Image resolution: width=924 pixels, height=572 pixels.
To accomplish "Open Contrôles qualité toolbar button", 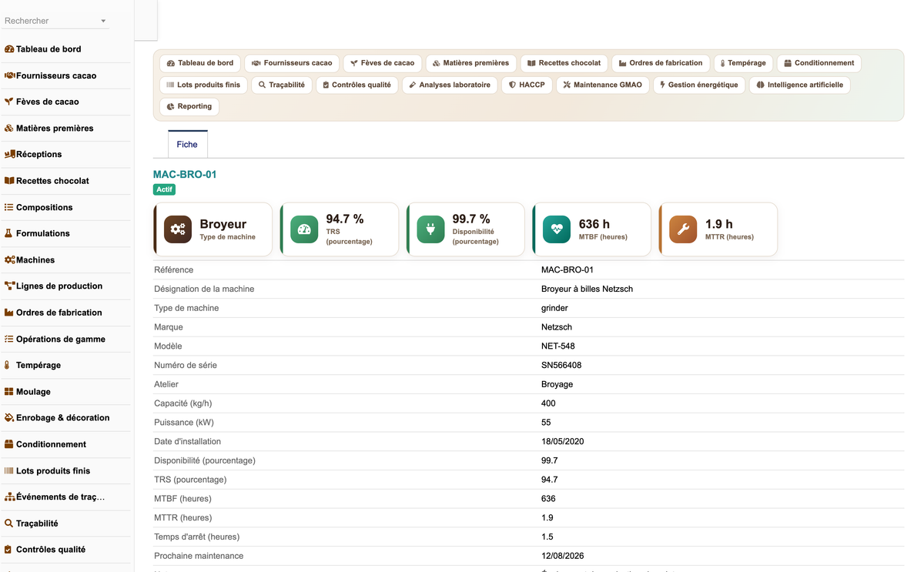I will [x=357, y=85].
